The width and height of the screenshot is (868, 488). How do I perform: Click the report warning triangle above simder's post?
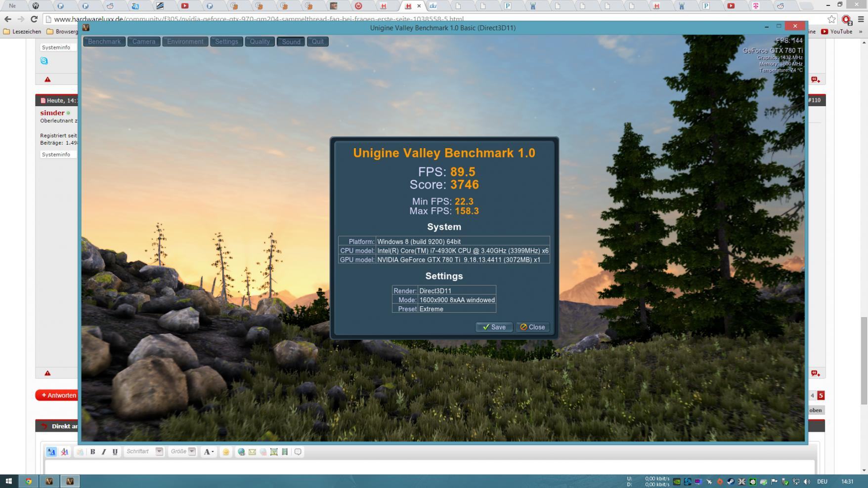pos(47,80)
